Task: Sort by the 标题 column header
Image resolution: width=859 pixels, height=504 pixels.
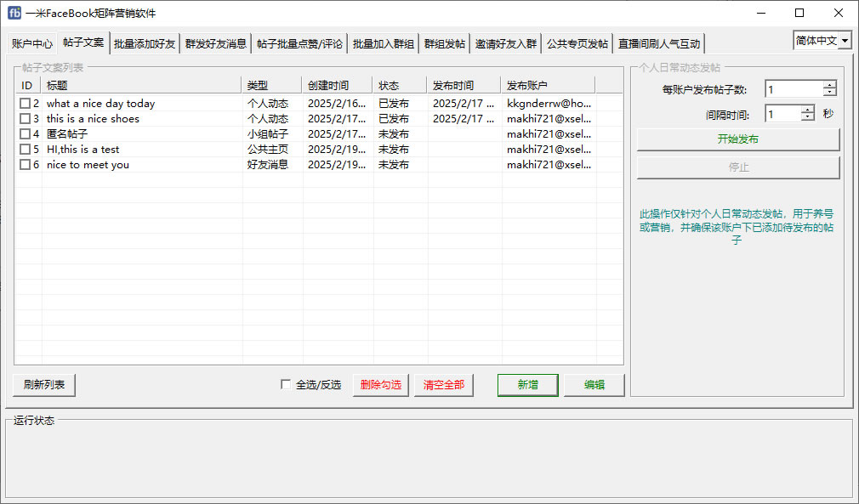Action: click(141, 85)
